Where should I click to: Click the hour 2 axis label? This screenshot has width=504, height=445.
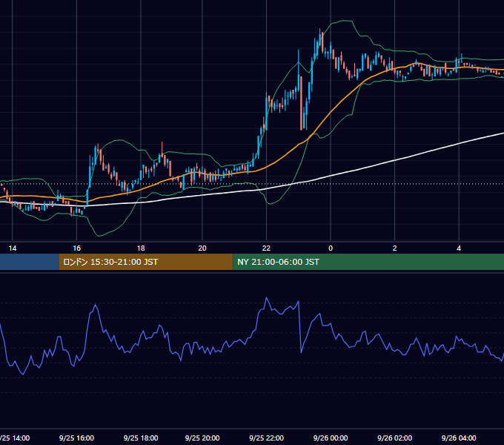click(395, 248)
